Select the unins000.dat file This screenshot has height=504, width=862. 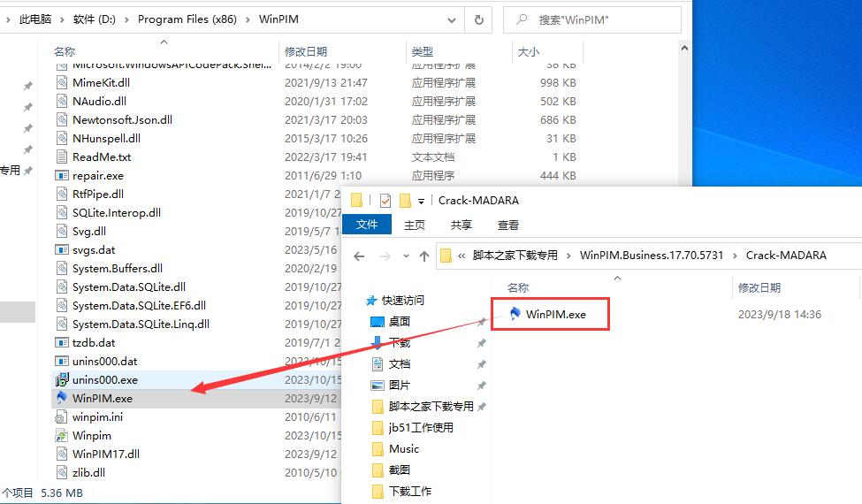tap(105, 361)
